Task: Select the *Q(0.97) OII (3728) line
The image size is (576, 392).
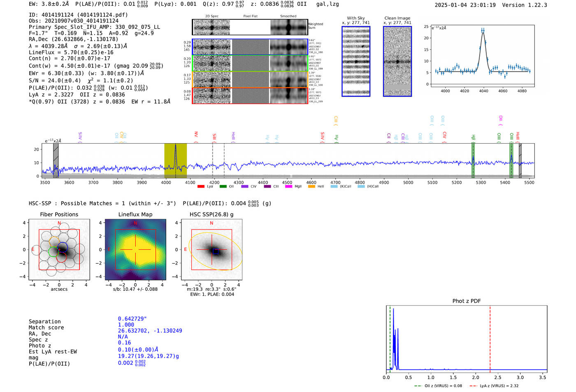Action: (100, 102)
